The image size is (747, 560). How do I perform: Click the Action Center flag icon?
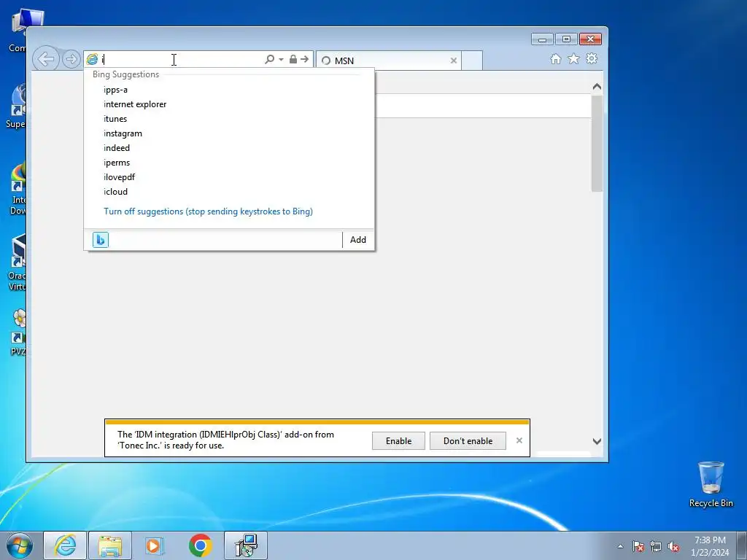(638, 546)
